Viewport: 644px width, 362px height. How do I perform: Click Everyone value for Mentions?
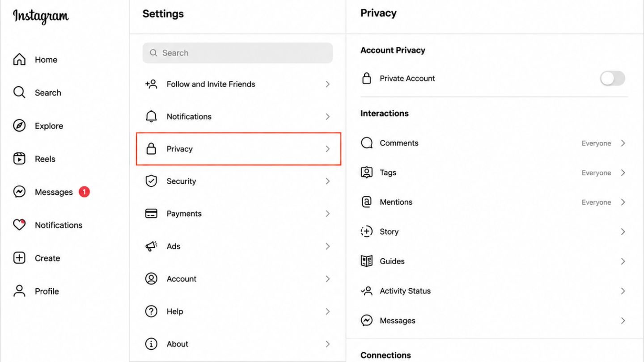point(596,202)
